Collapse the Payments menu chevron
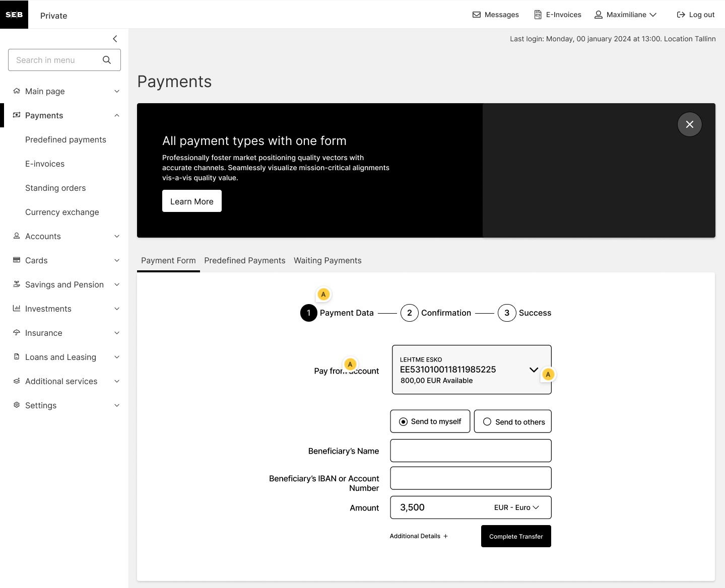725x588 pixels. [117, 115]
